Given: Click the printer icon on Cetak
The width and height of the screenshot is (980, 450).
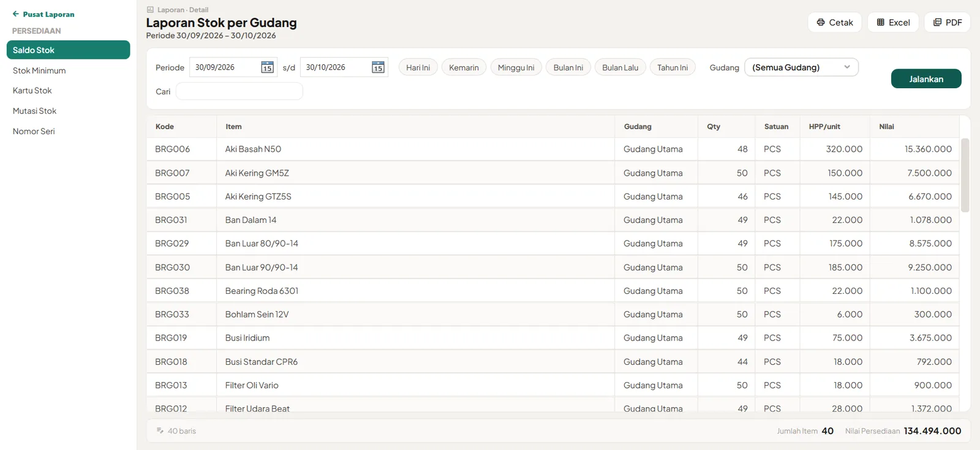Looking at the screenshot, I should pos(821,23).
